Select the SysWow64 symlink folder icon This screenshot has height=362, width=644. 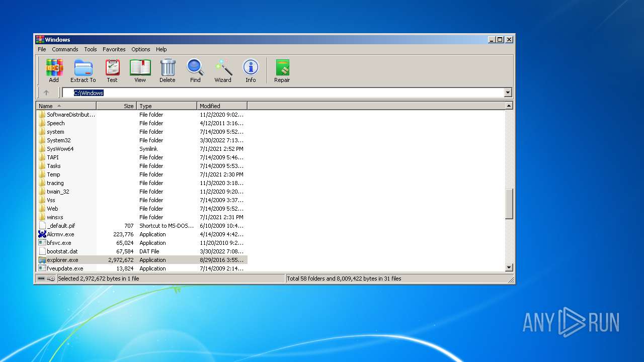coord(42,149)
